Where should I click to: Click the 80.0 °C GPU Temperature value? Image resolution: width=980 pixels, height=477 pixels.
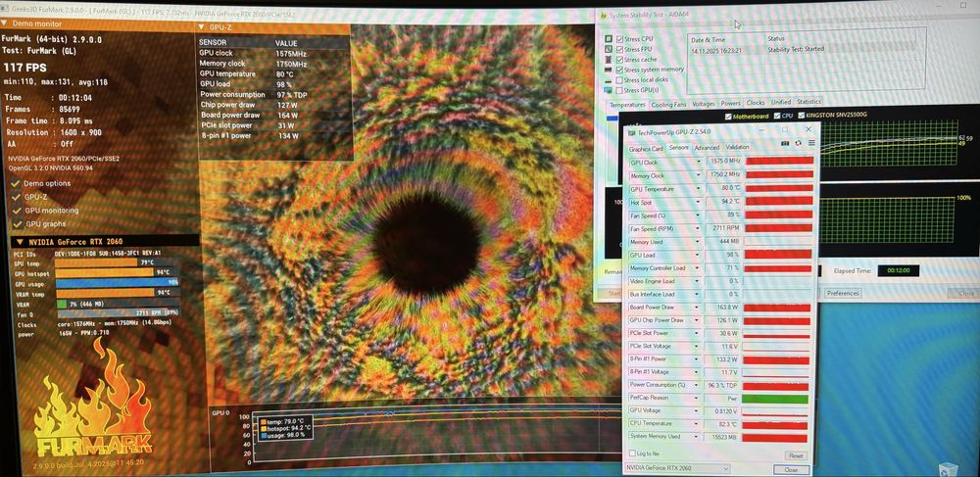click(722, 188)
